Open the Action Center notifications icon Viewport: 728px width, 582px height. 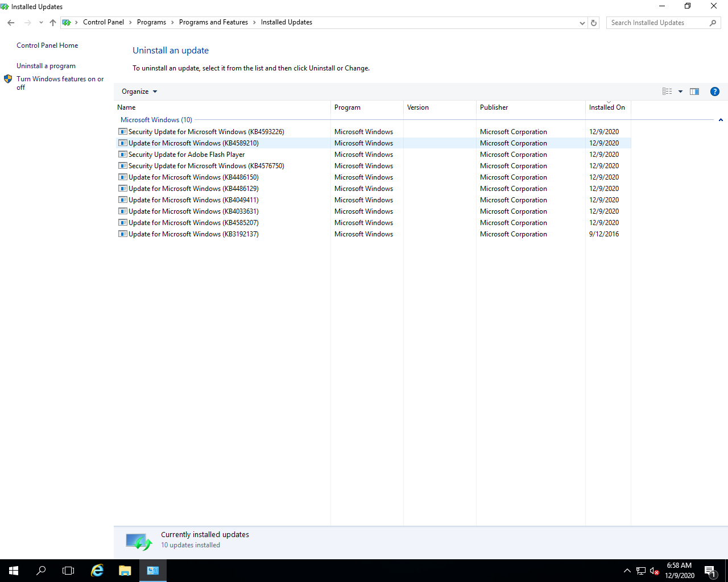pyautogui.click(x=710, y=571)
